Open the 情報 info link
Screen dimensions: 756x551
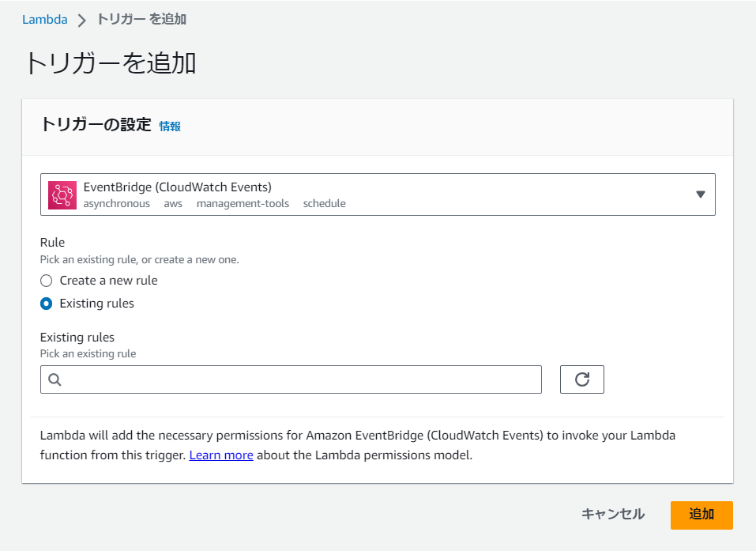pyautogui.click(x=170, y=126)
